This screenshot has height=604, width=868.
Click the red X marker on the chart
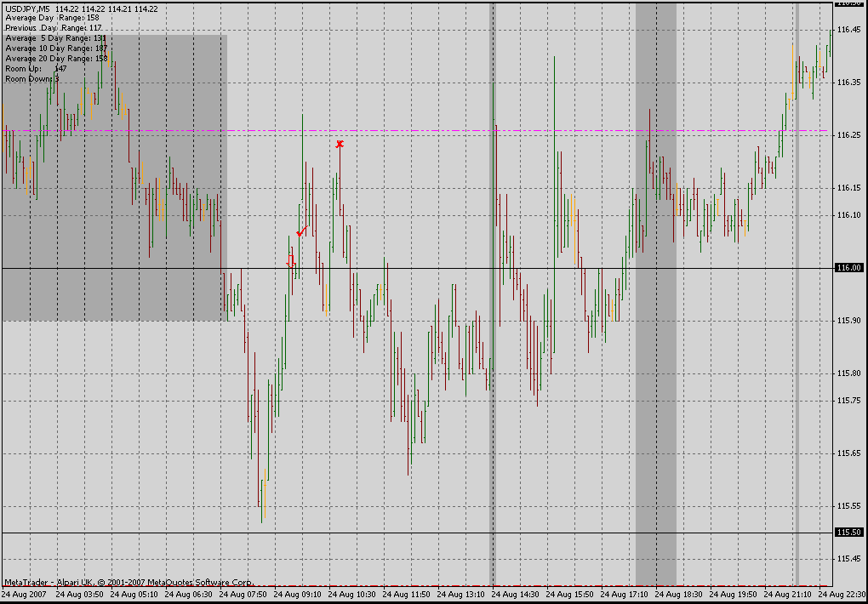point(340,144)
